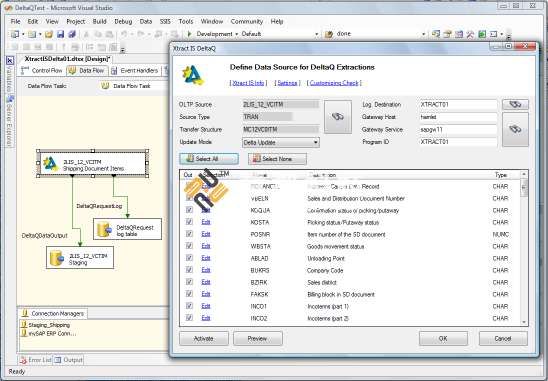Viewport: 548px width, 381px height.
Task: Open the Toolbox via the hammer-wrench icon
Action: tap(470, 34)
